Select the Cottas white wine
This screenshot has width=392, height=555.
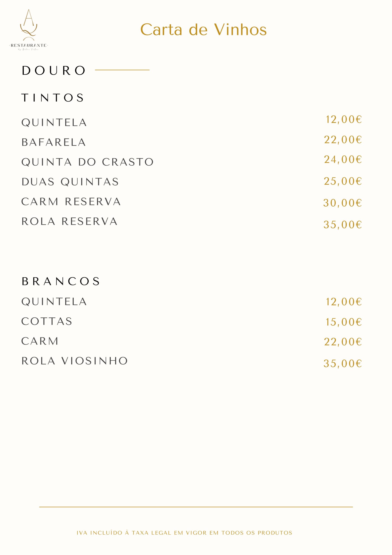47,321
